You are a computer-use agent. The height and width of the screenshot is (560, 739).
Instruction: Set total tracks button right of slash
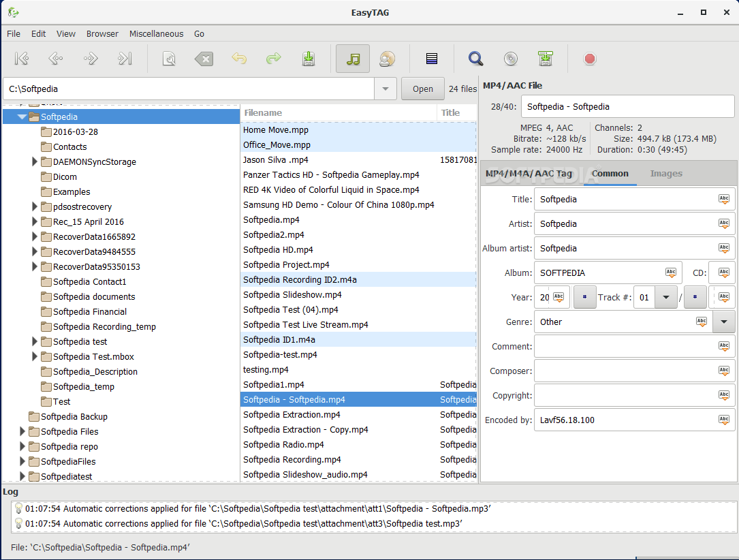click(695, 297)
